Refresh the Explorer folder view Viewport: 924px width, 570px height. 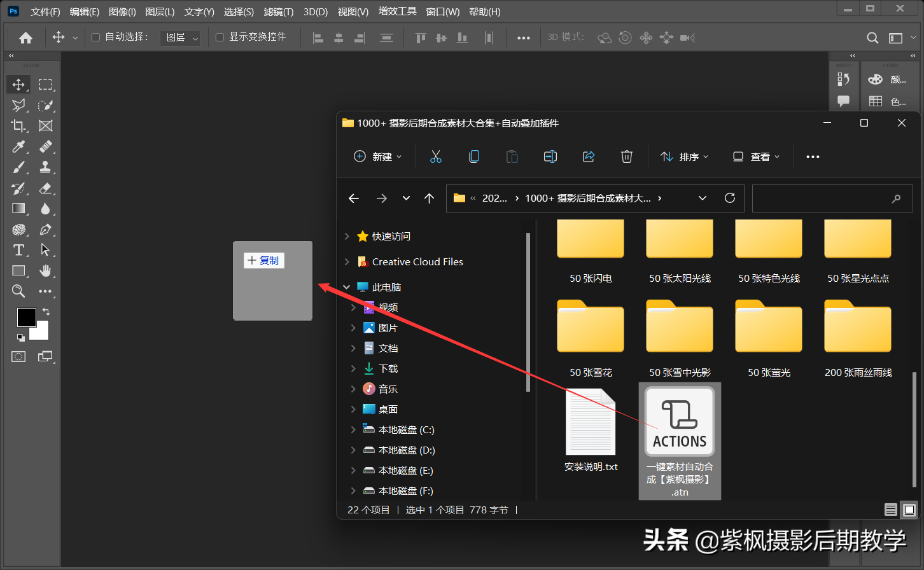pos(730,198)
